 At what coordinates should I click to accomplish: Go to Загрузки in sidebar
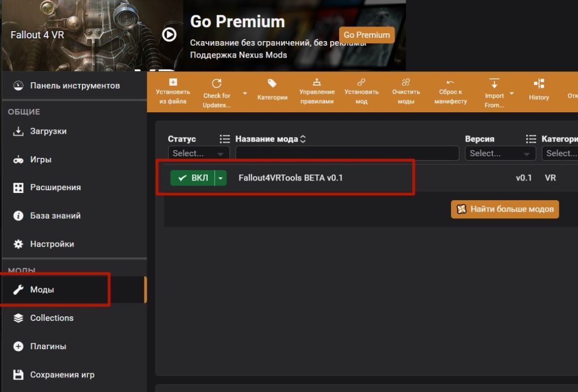48,131
